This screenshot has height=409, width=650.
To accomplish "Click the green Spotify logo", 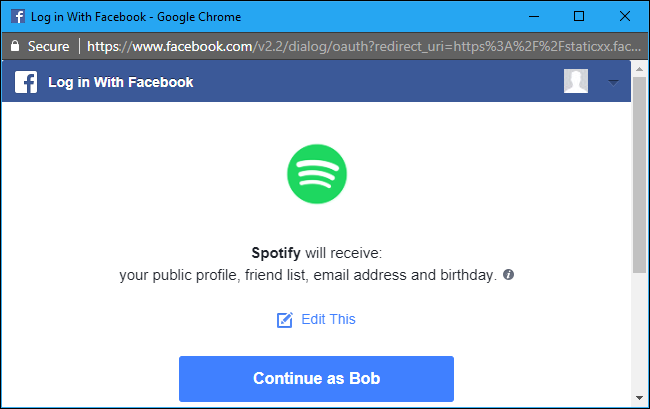I will (x=316, y=177).
